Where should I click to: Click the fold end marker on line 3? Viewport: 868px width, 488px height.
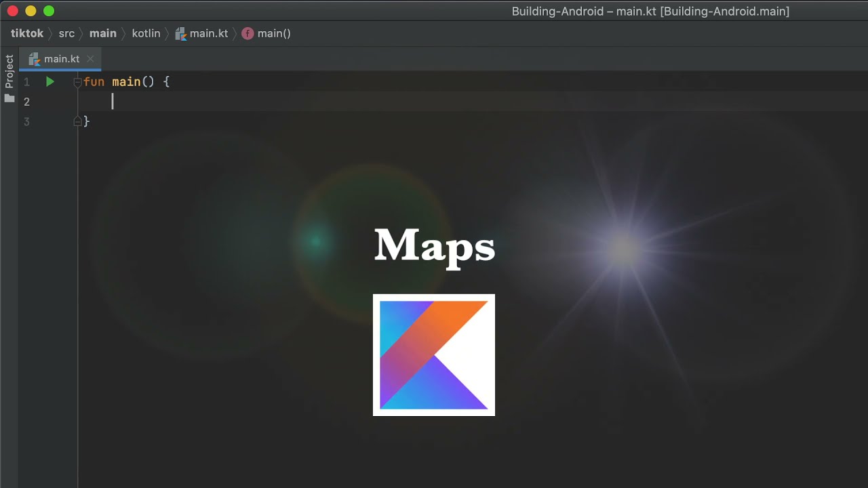pos(77,121)
